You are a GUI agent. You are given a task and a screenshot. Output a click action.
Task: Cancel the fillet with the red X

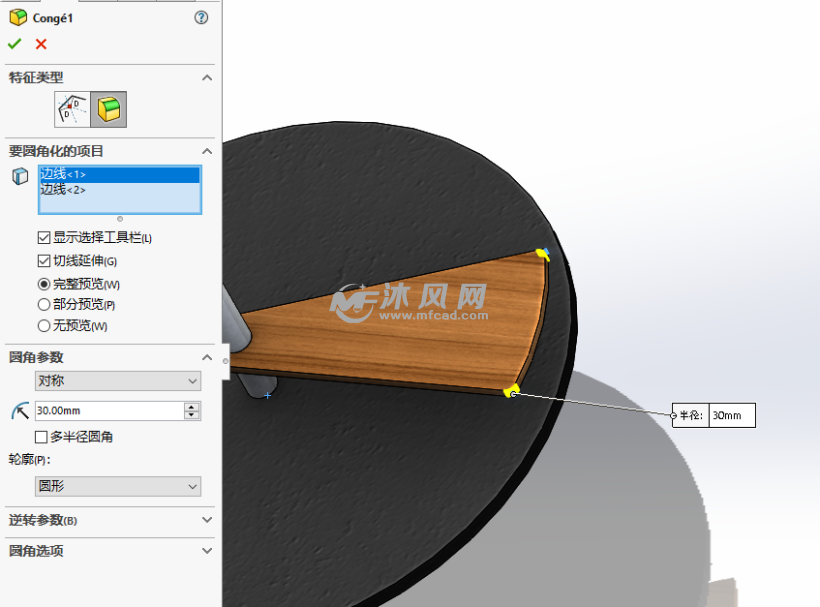click(41, 44)
